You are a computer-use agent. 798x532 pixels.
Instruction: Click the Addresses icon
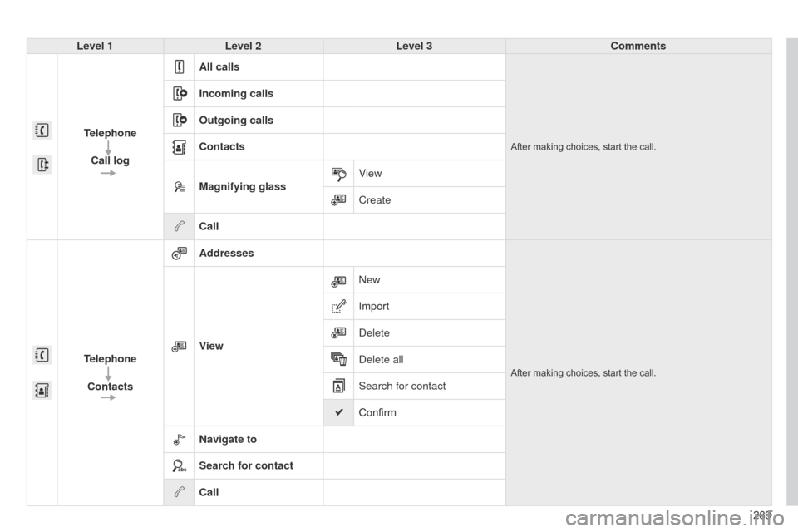pyautogui.click(x=180, y=254)
